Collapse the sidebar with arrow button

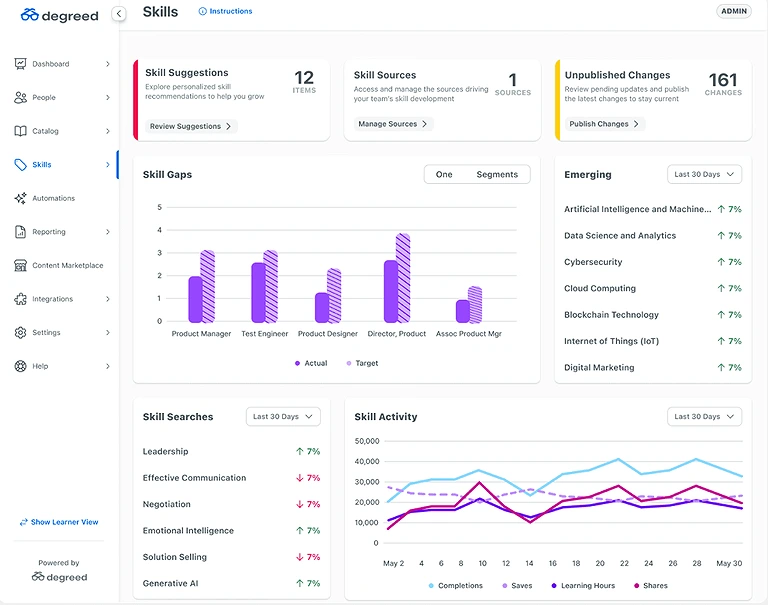click(x=119, y=14)
